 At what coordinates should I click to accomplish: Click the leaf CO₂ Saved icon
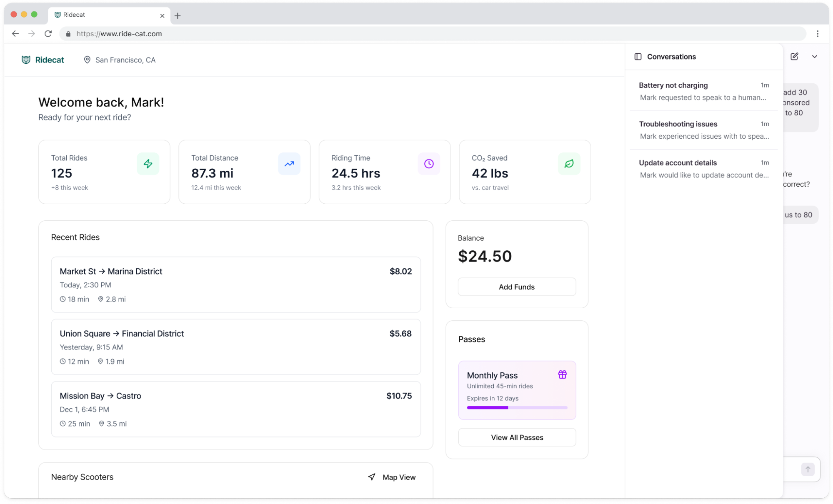tap(569, 164)
